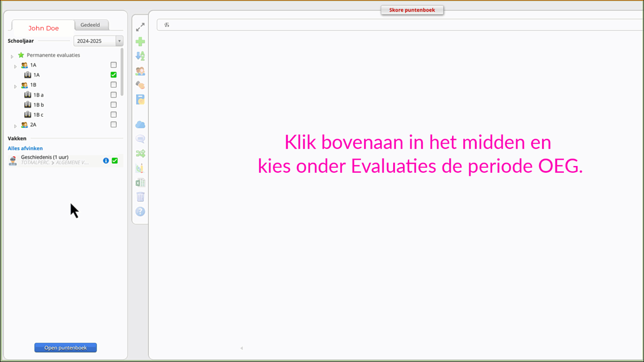The width and height of the screenshot is (644, 362).
Task: Click the Alles afvinken link
Action: point(25,148)
